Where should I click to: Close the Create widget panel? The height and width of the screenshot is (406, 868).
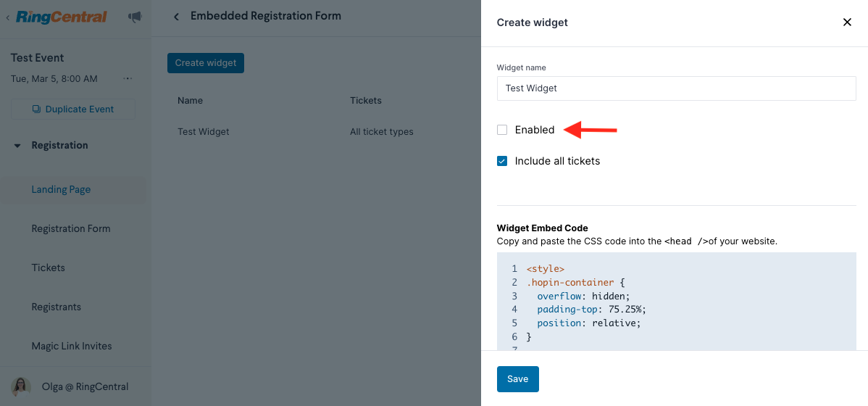point(846,22)
